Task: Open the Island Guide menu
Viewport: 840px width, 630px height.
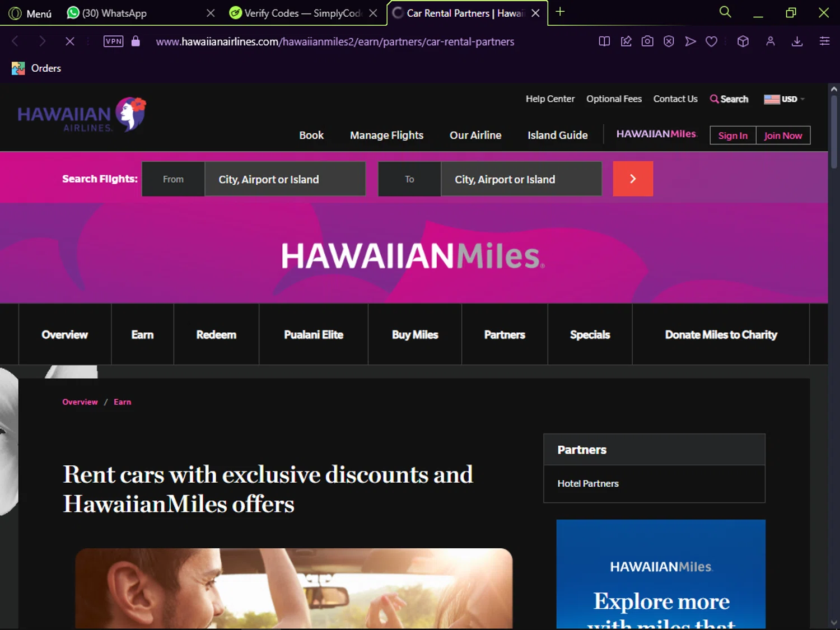Action: tap(558, 135)
